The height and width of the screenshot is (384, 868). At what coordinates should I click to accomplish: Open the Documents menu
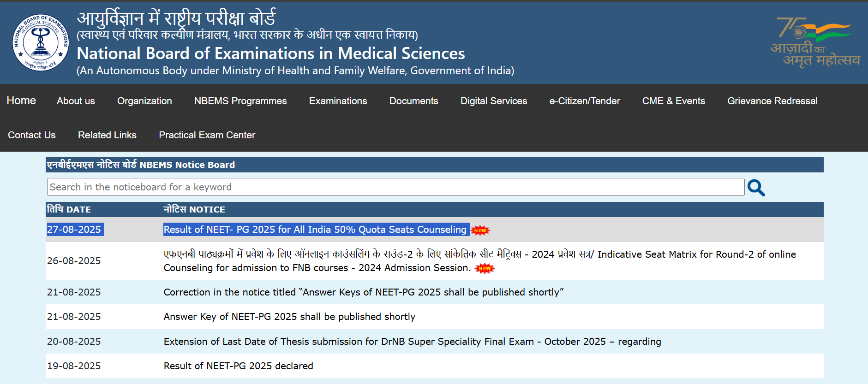click(x=414, y=101)
